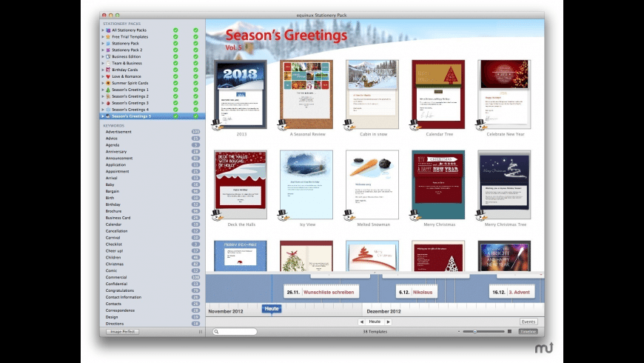This screenshot has width=644, height=363.
Task: Click the large thumbnail size icon right of slider
Action: pyautogui.click(x=510, y=331)
